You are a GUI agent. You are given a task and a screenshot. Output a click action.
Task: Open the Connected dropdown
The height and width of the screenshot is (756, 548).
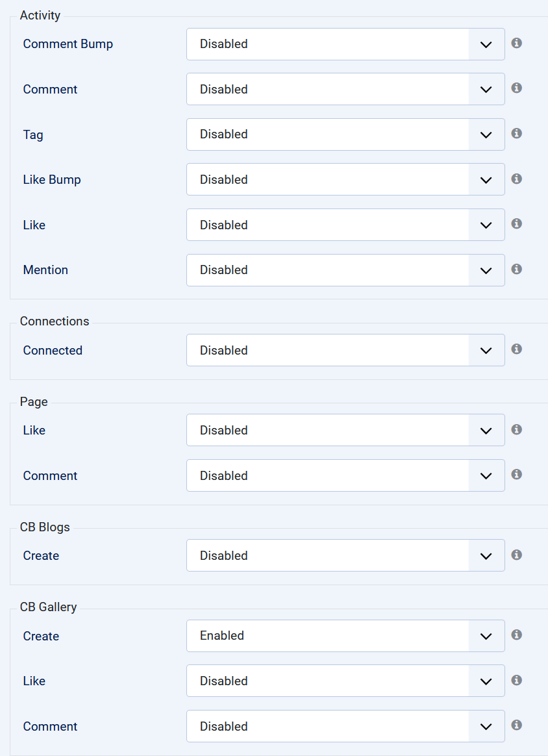[345, 350]
